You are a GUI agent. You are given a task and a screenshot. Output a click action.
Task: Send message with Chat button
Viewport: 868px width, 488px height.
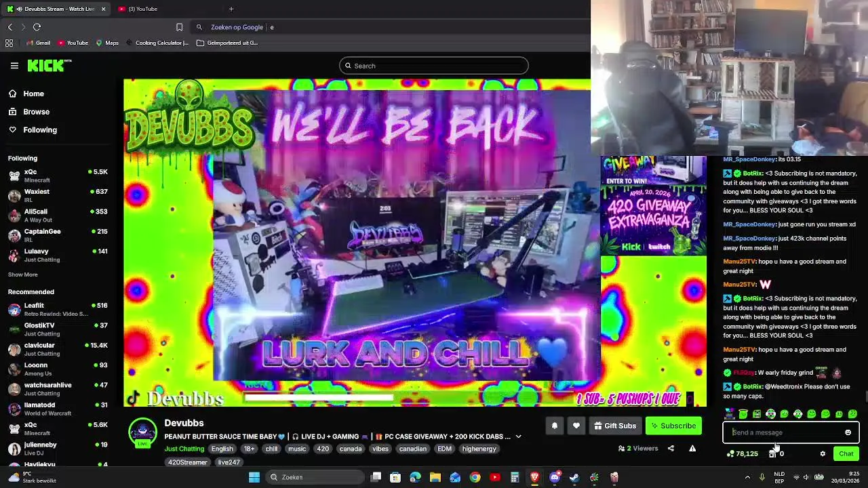point(846,454)
